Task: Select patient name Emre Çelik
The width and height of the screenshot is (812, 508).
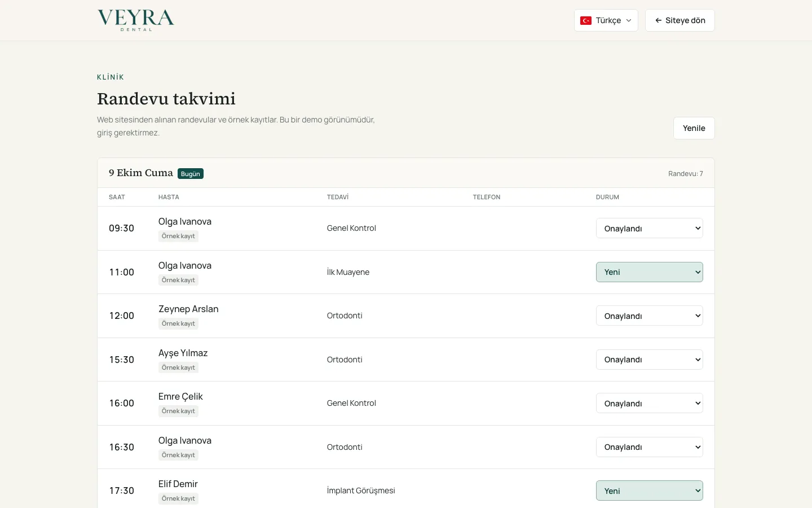Action: (x=180, y=397)
